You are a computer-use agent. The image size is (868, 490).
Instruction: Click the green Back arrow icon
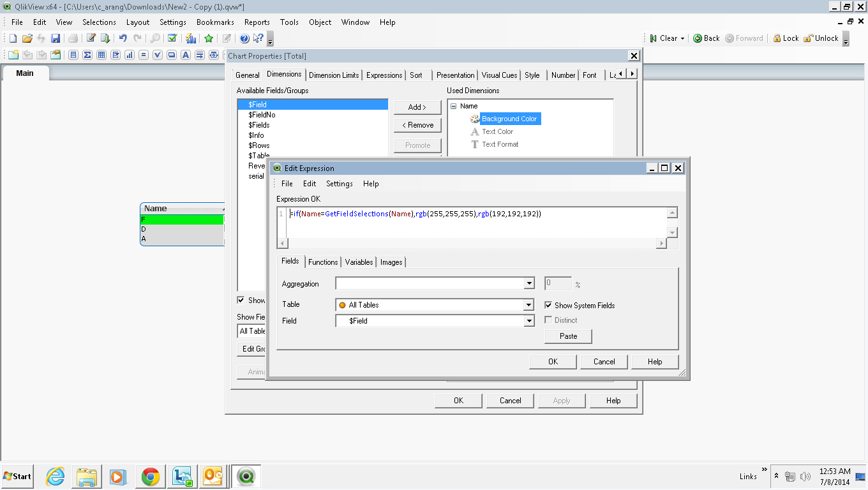[698, 38]
